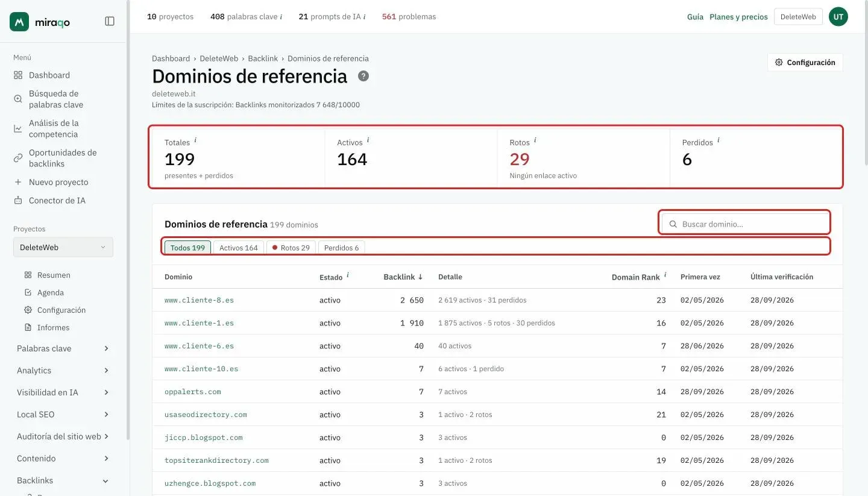Image resolution: width=868 pixels, height=496 pixels.
Task: Go to Dashboard in the breadcrumb
Action: [171, 58]
